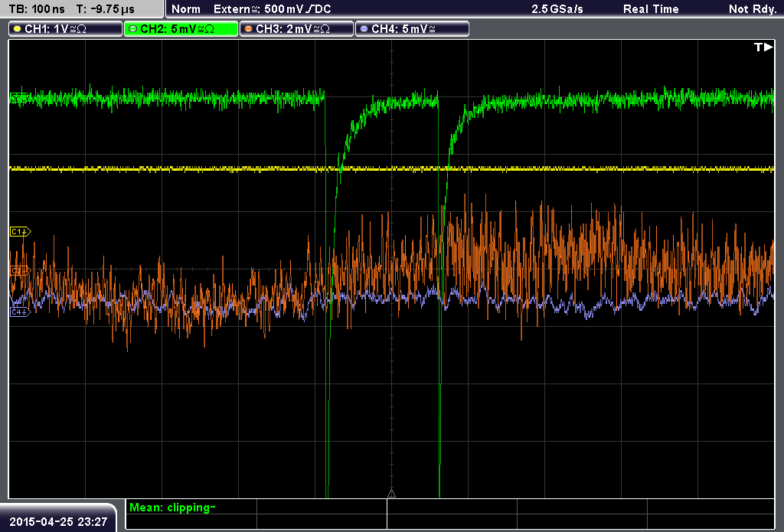
Task: Click the orange C3 ground level marker
Action: point(20,271)
